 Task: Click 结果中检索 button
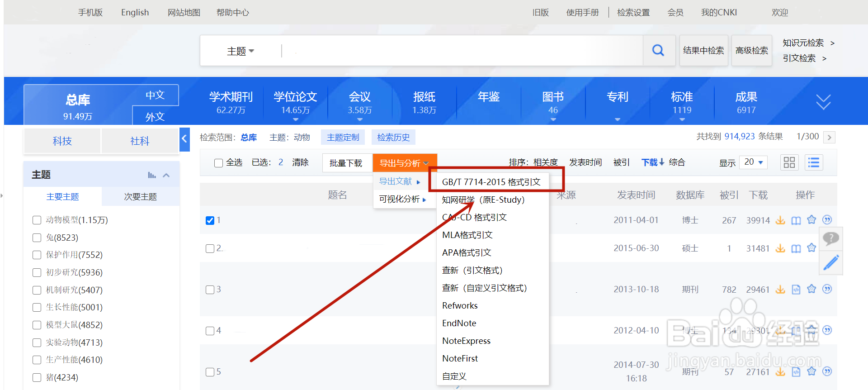[703, 50]
